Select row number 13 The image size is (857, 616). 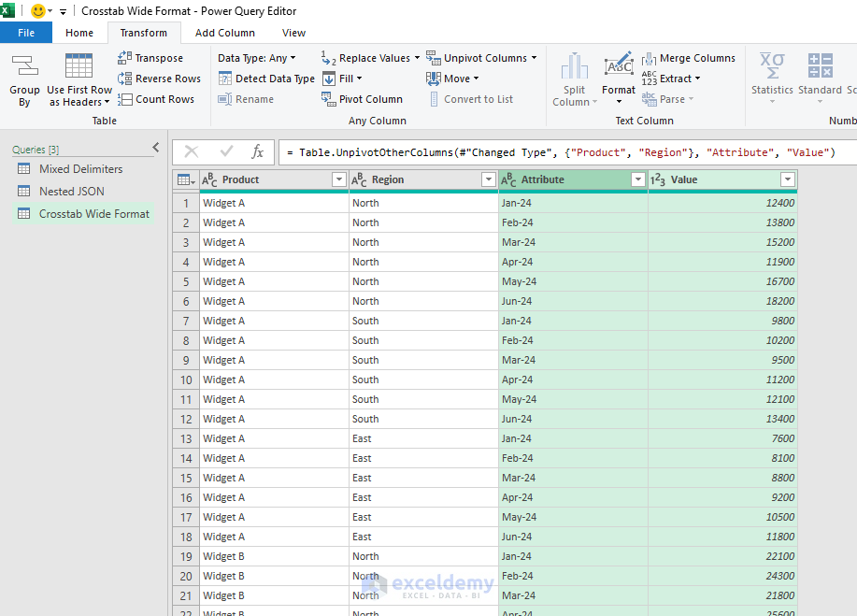click(x=186, y=439)
